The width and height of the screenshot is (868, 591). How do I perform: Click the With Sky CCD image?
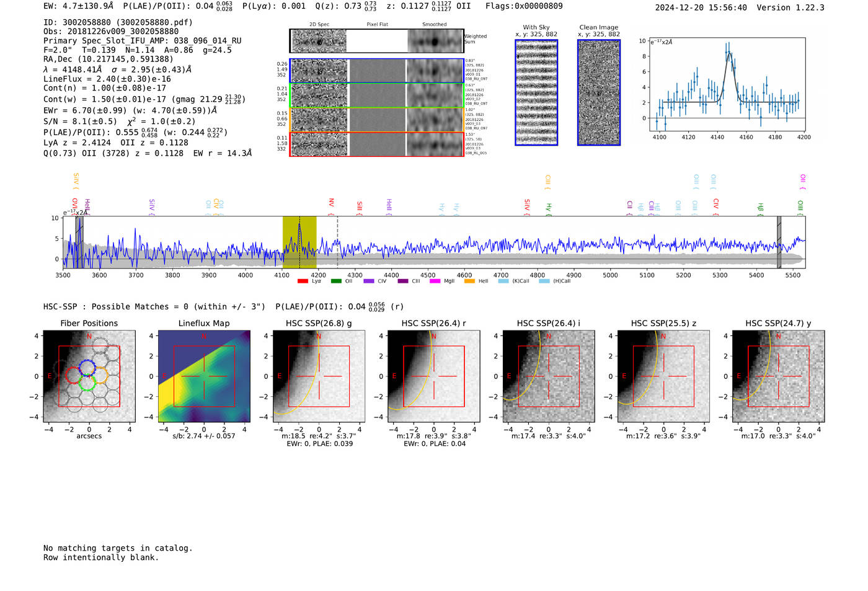(x=536, y=92)
